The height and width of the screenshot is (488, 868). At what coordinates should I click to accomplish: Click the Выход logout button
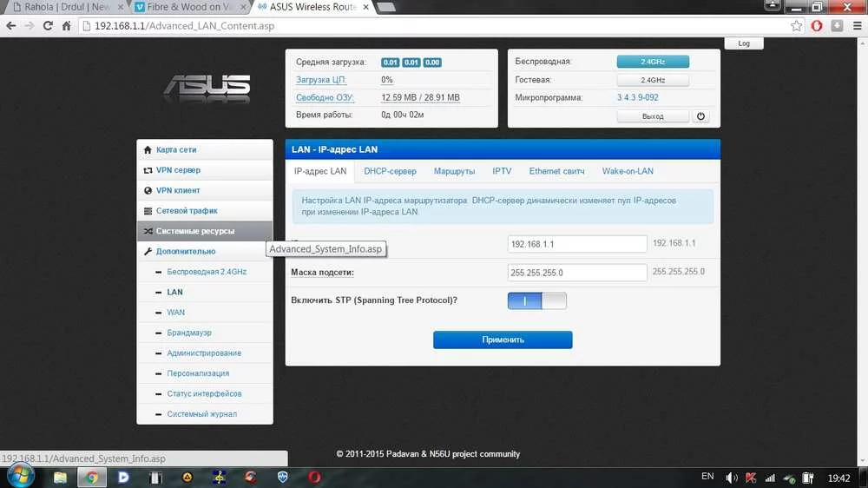click(653, 116)
